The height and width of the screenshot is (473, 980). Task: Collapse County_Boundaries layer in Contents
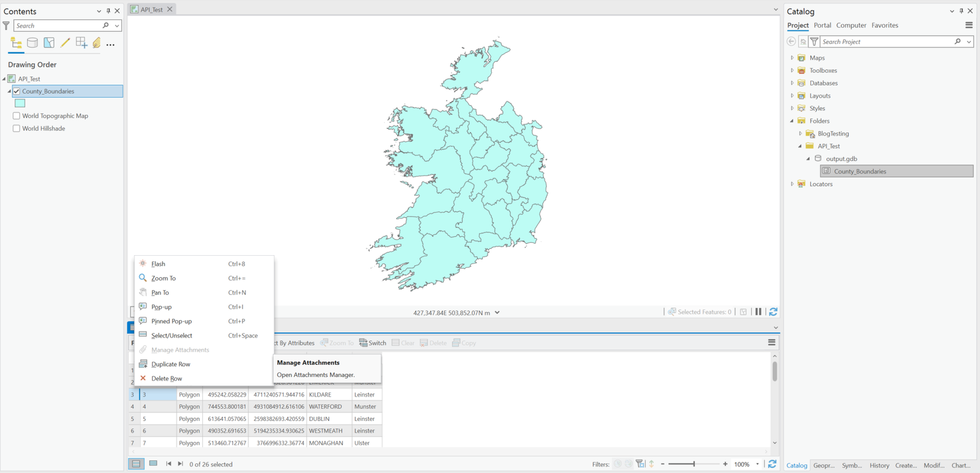[9, 91]
